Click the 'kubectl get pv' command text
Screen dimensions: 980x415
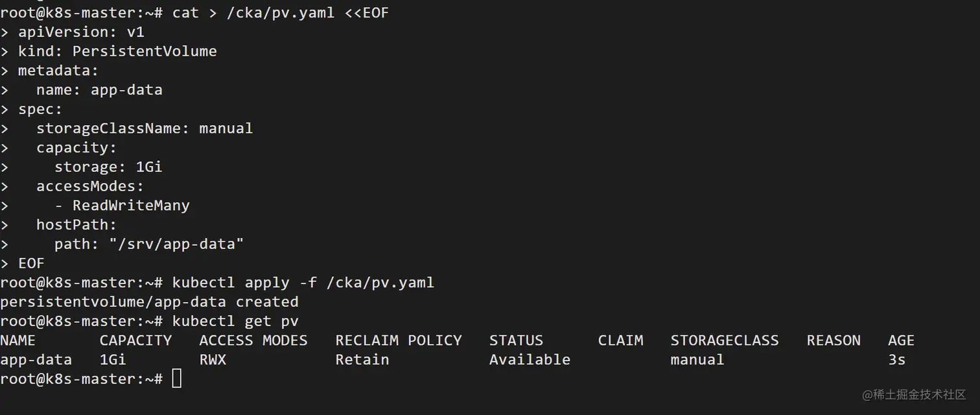coord(235,321)
